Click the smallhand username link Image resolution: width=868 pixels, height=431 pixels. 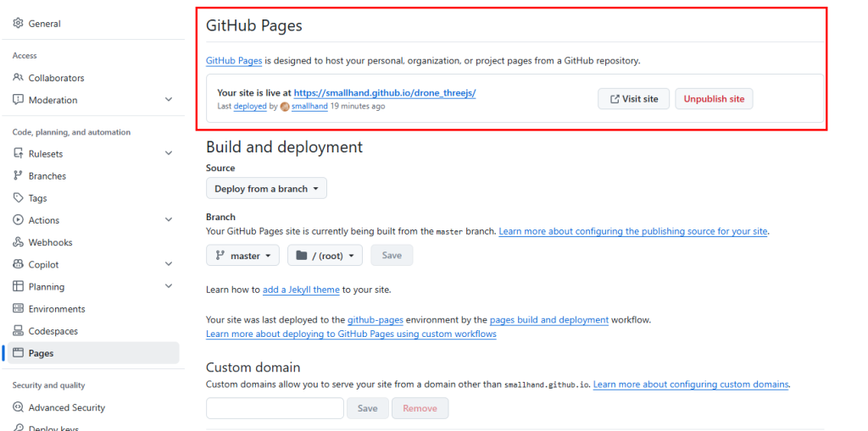309,106
